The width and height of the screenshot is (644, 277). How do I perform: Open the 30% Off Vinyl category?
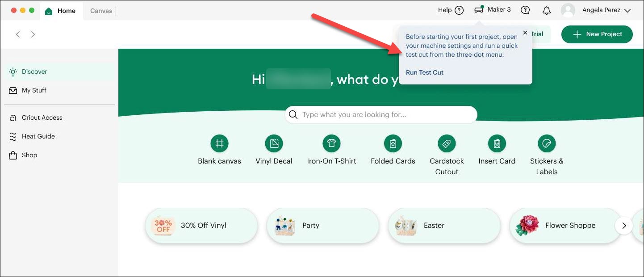(x=201, y=226)
